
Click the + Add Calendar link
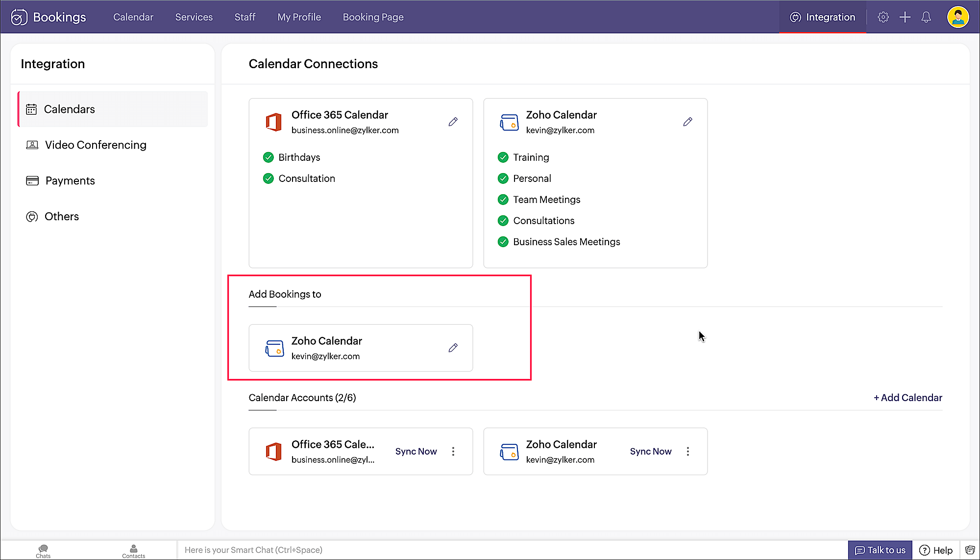908,398
